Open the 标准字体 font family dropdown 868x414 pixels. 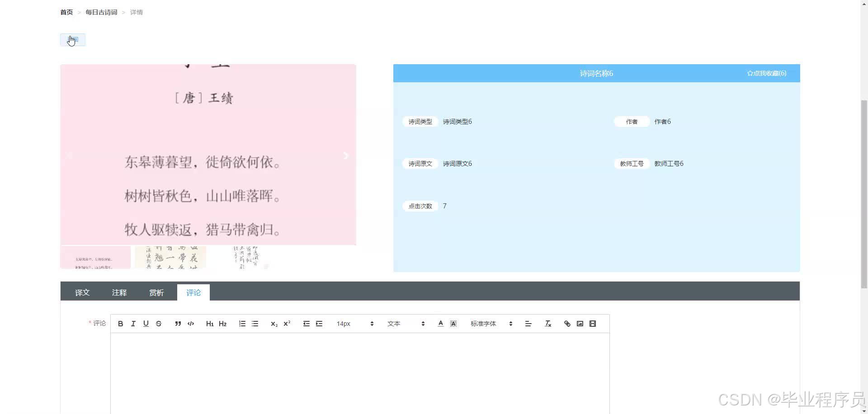point(491,324)
